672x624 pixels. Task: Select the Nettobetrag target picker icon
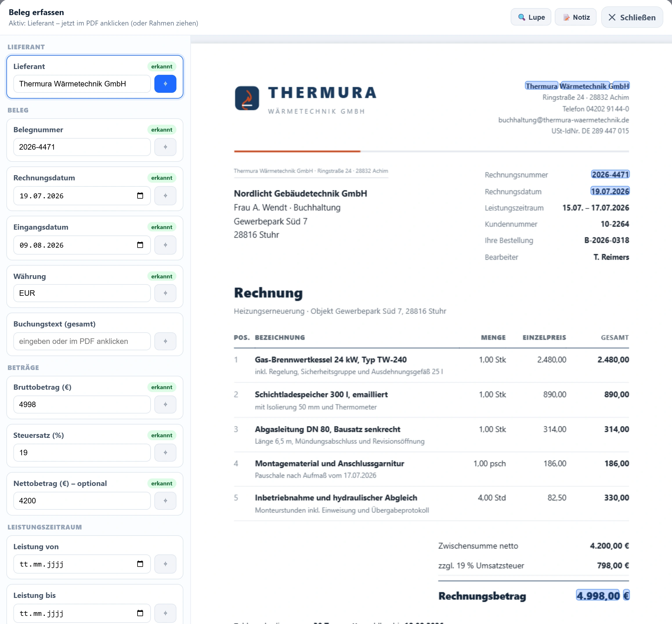point(165,500)
